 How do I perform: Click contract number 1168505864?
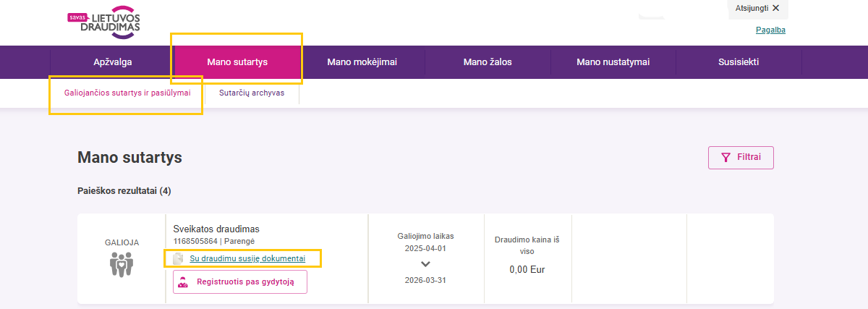coord(195,241)
